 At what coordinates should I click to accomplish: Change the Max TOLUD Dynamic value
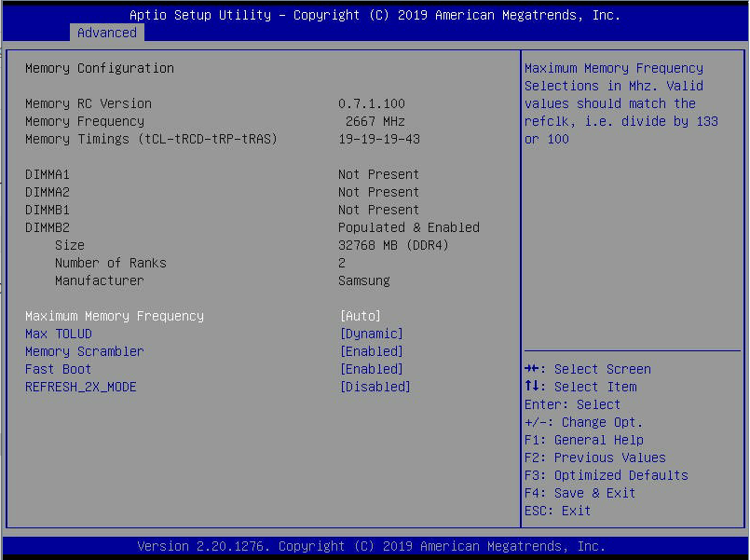point(371,334)
